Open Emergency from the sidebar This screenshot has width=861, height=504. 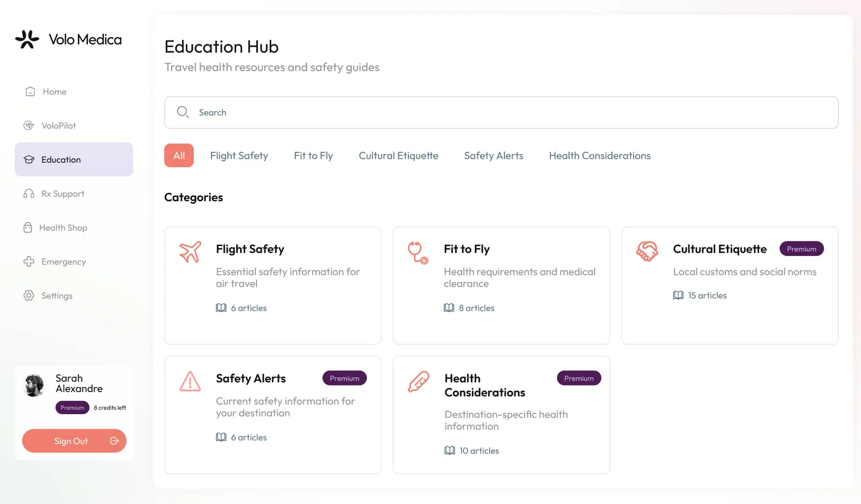coord(74,261)
